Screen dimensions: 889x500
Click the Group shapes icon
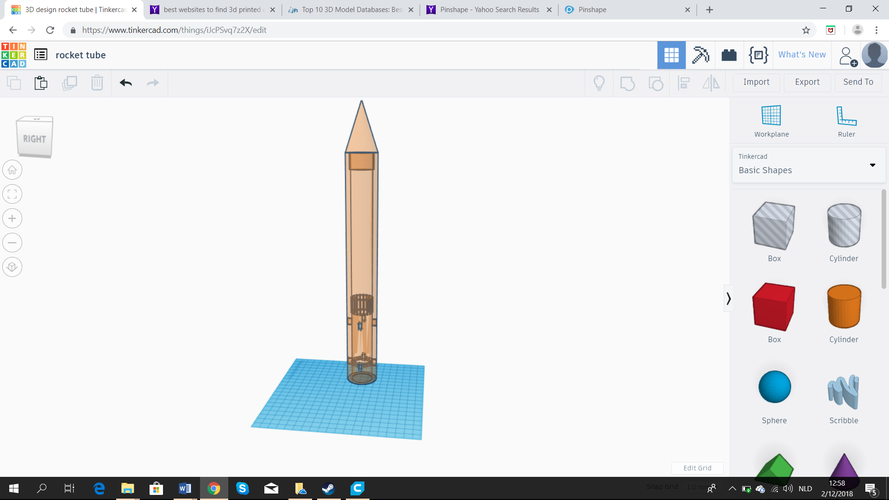627,83
